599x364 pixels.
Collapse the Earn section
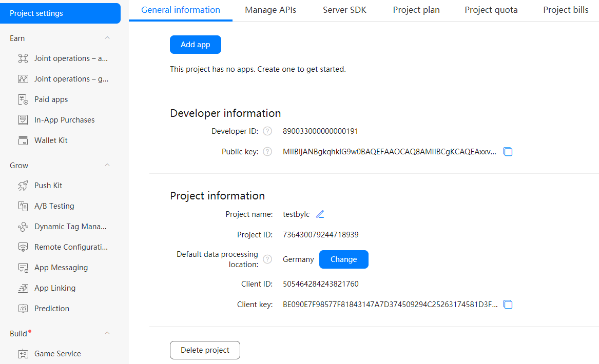[x=107, y=38]
